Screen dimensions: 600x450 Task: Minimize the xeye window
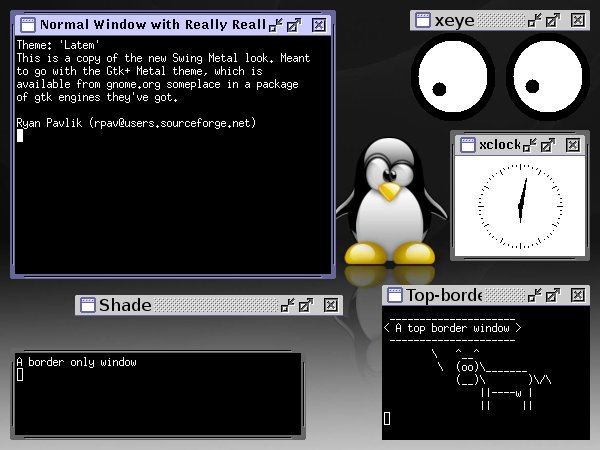[535, 20]
